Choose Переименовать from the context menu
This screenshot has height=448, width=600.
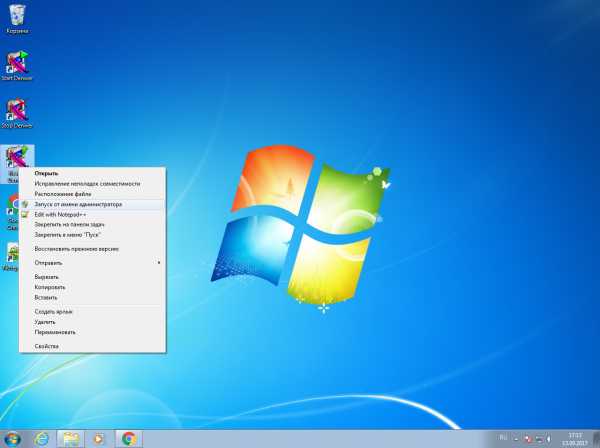pyautogui.click(x=93, y=332)
